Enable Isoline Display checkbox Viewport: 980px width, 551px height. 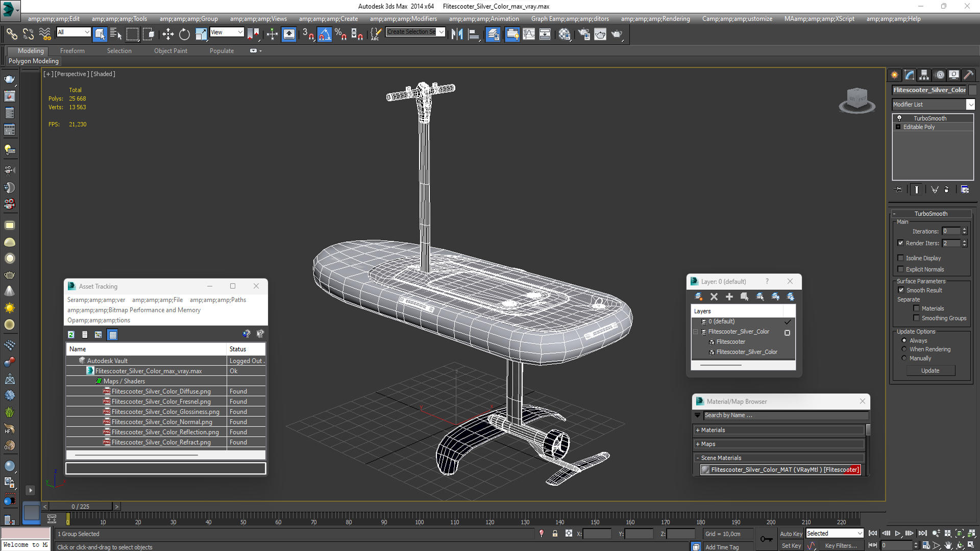pos(901,258)
